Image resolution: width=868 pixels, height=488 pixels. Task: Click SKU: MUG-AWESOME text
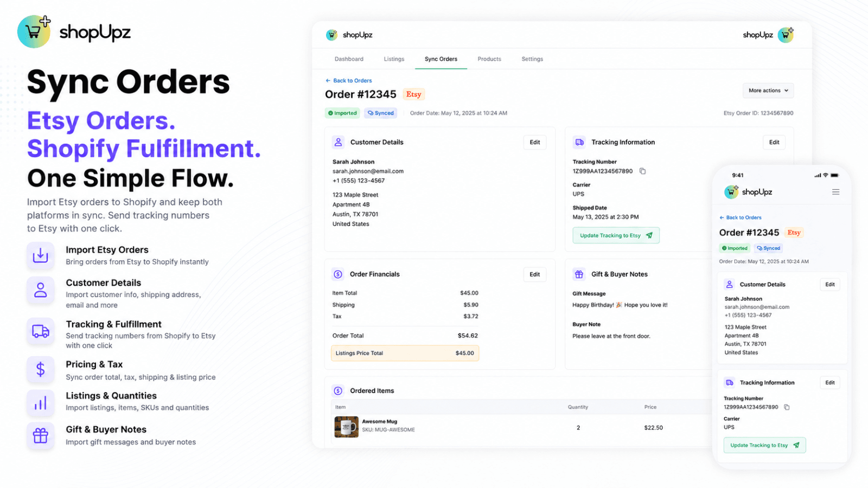[x=388, y=429]
